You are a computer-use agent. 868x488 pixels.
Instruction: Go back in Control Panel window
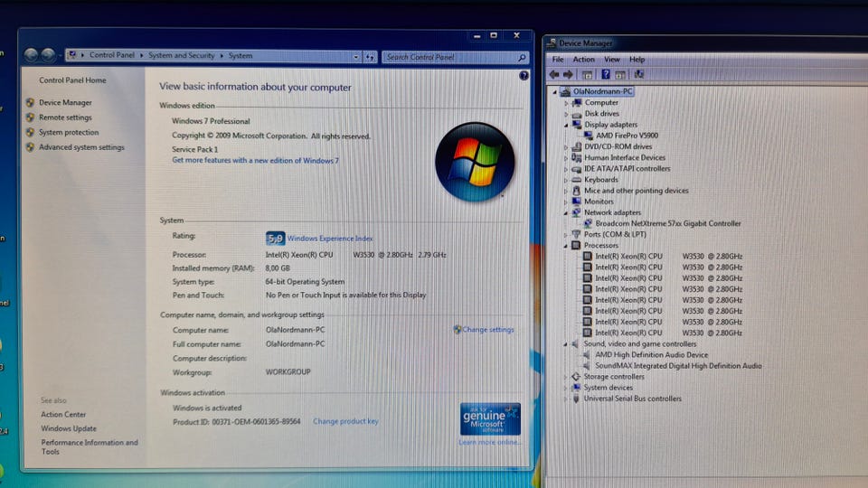(x=31, y=55)
